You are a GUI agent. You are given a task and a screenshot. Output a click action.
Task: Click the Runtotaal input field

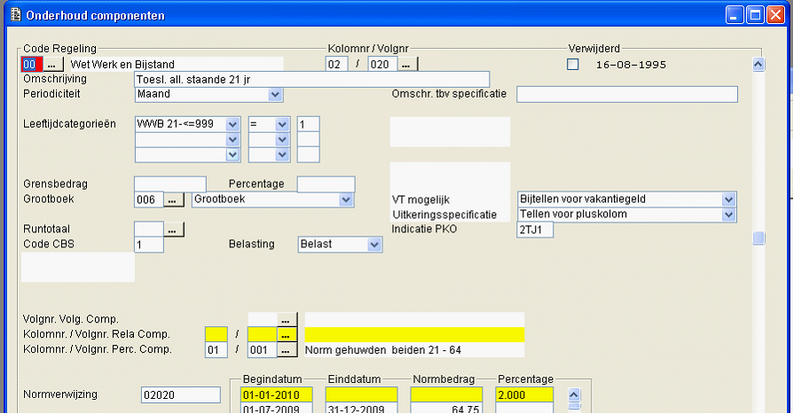149,229
